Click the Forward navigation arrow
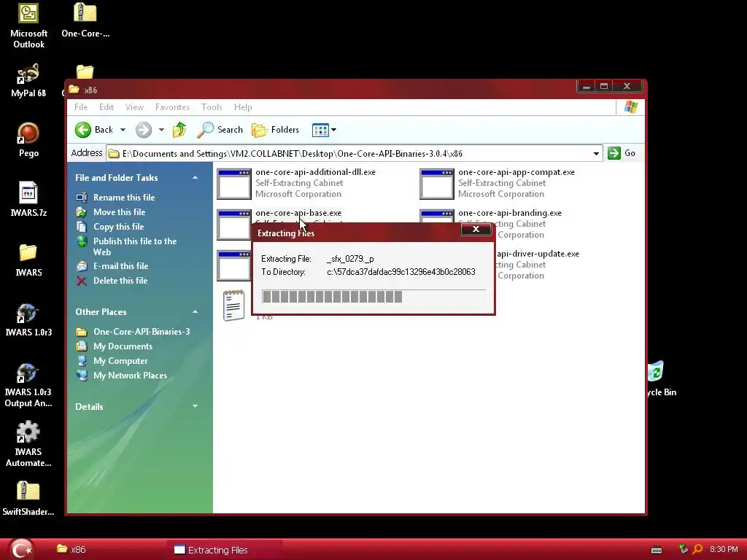Viewport: 747px width, 560px height. pos(144,130)
